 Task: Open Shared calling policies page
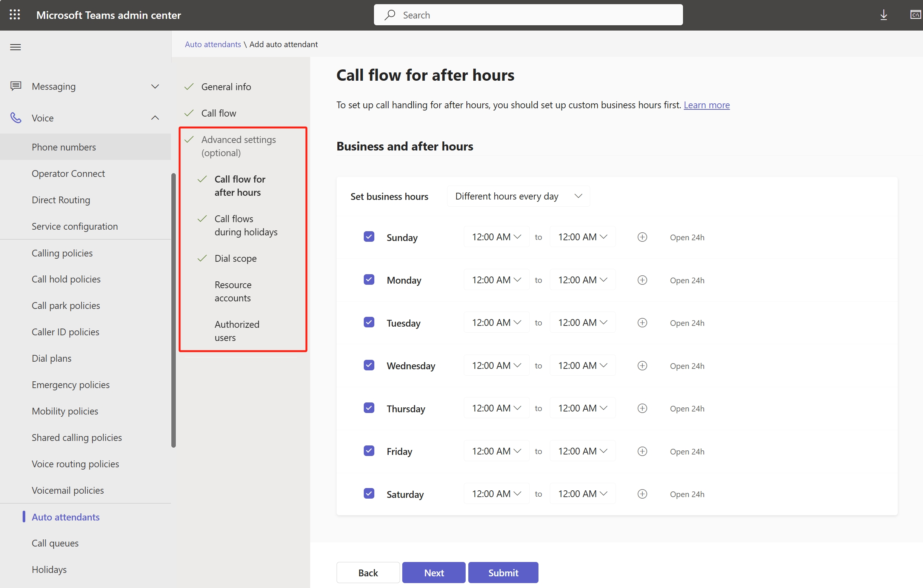(x=77, y=438)
